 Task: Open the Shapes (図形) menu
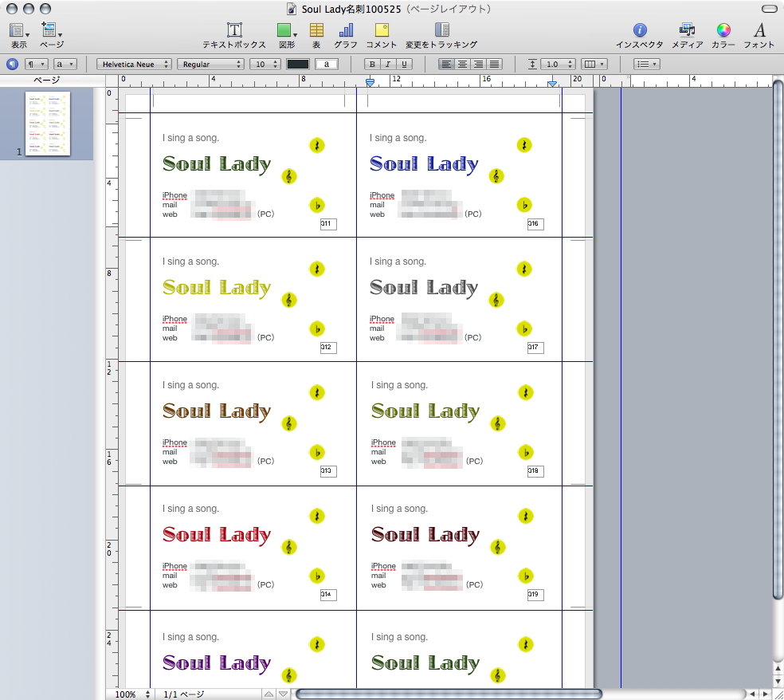tap(286, 31)
